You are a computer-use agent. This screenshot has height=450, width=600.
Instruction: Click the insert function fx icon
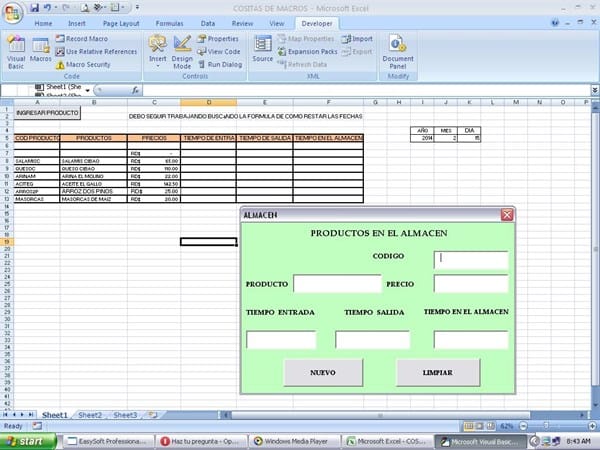tap(135, 90)
